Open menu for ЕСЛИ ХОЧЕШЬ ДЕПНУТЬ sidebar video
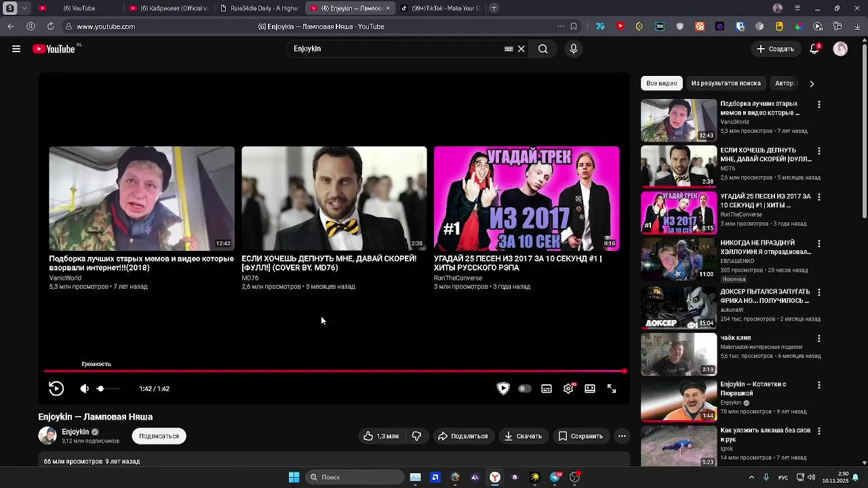 [x=818, y=150]
